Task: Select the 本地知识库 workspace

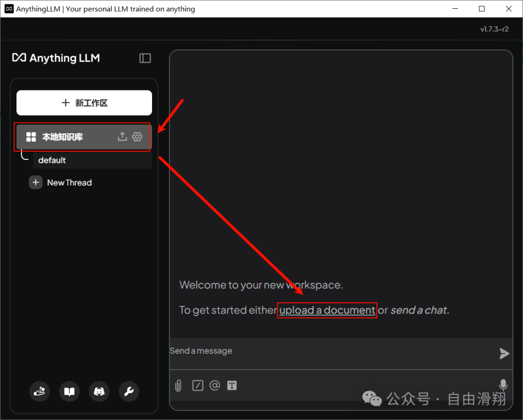Action: coord(84,137)
